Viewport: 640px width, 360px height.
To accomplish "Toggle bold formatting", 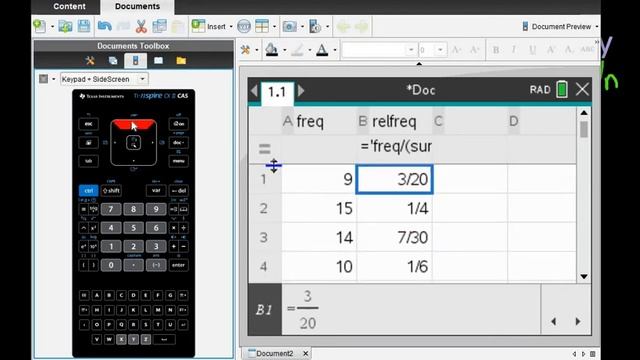I will (x=496, y=50).
